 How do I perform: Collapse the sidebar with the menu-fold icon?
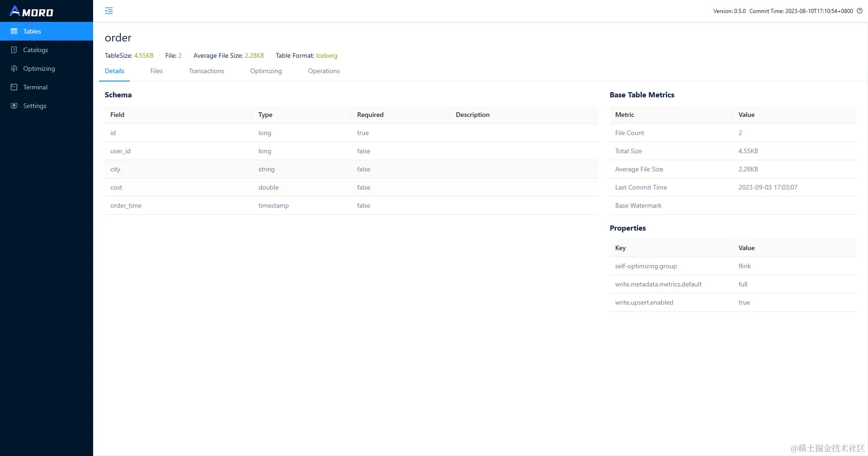pos(109,11)
